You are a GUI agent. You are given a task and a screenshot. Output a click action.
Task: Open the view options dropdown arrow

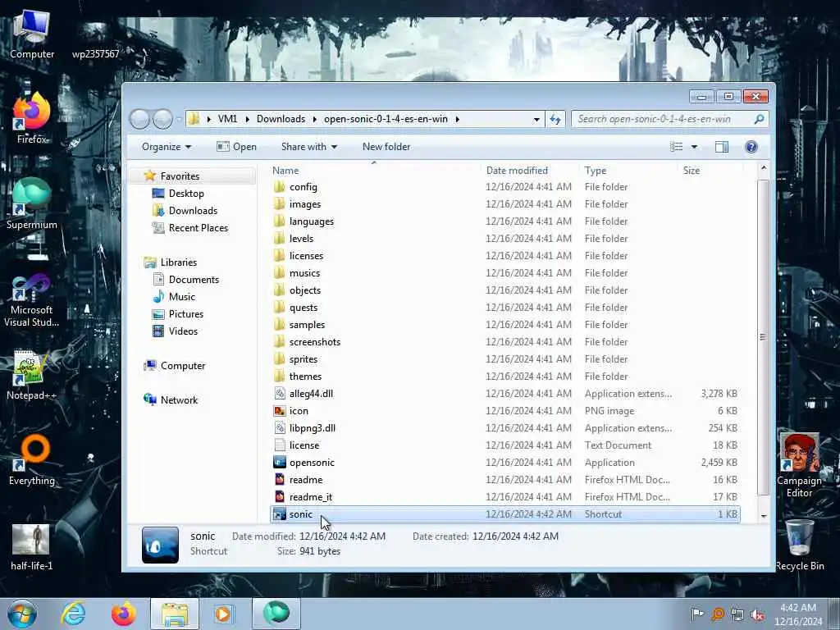click(x=694, y=147)
